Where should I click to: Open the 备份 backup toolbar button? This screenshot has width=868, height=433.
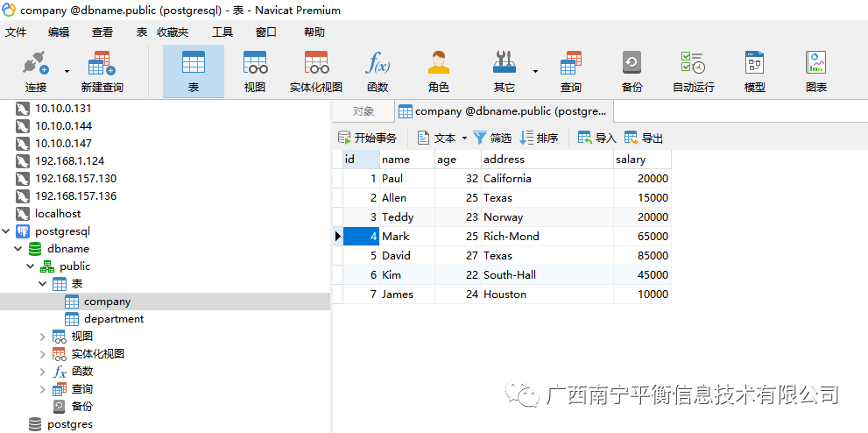[x=632, y=71]
